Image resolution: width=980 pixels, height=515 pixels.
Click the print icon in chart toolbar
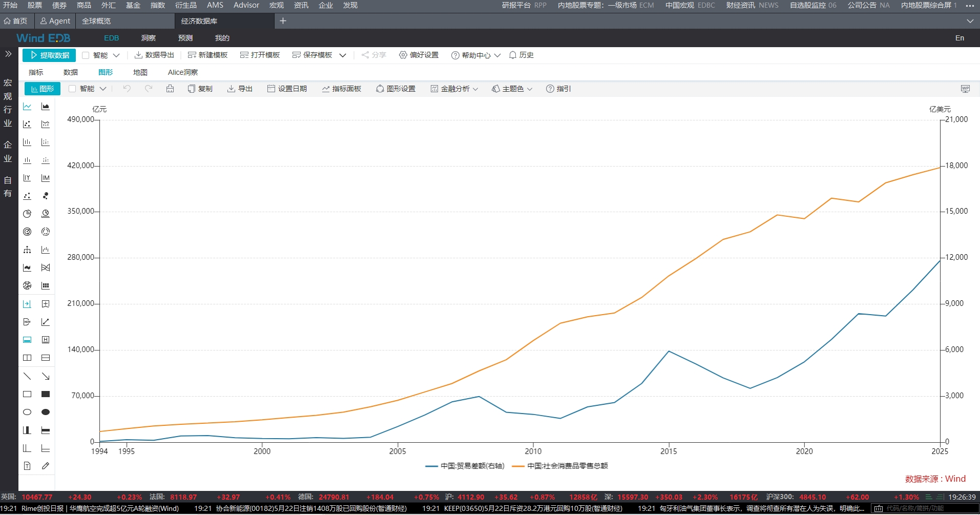[x=170, y=89]
